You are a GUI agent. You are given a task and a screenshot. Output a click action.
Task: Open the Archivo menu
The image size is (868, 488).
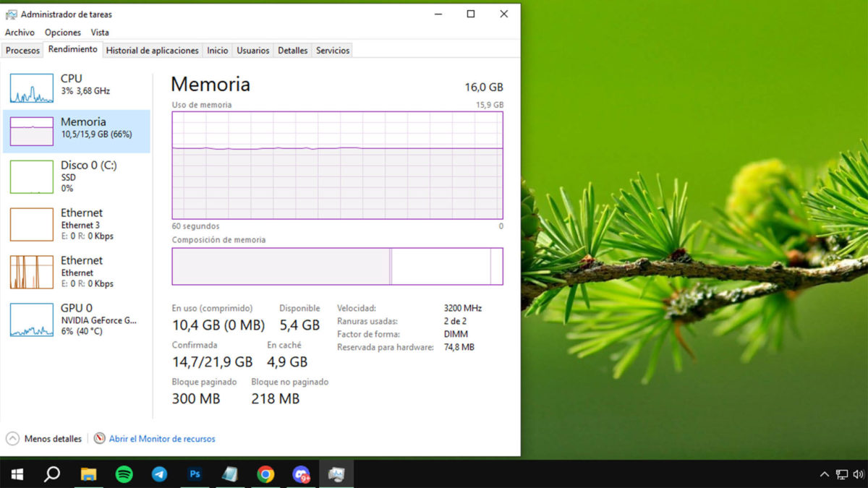coord(20,33)
